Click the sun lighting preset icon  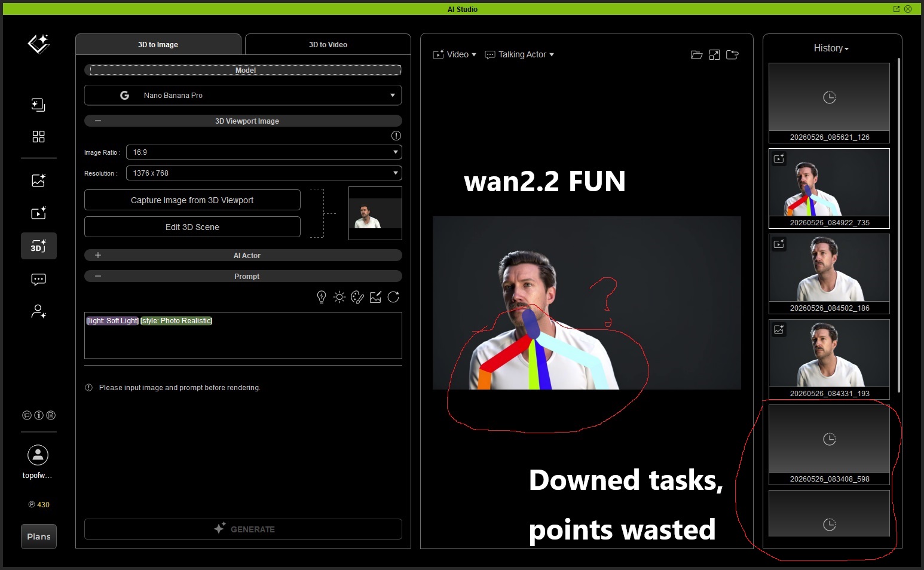pos(339,297)
